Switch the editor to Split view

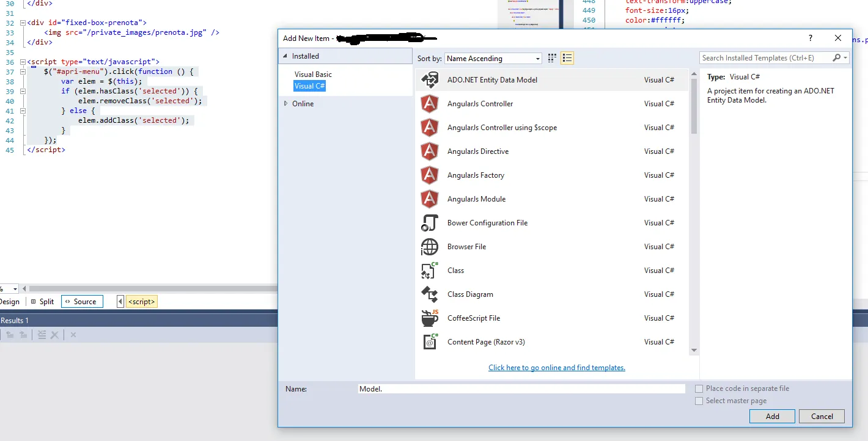tap(42, 302)
